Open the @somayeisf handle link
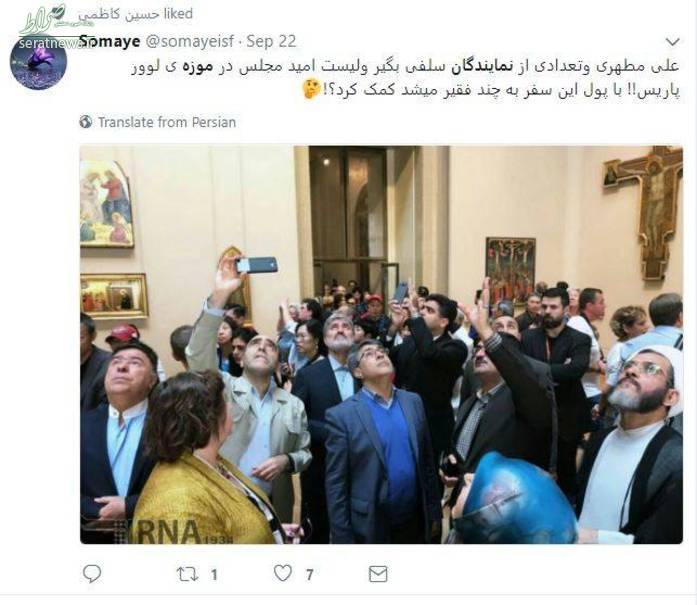Viewport: 697px width, 605px height. pos(190,41)
